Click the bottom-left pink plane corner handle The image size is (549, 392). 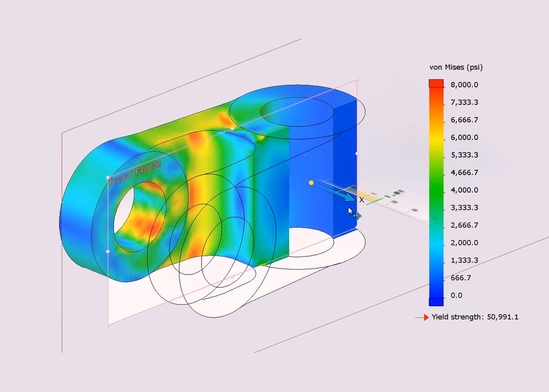[x=108, y=325]
